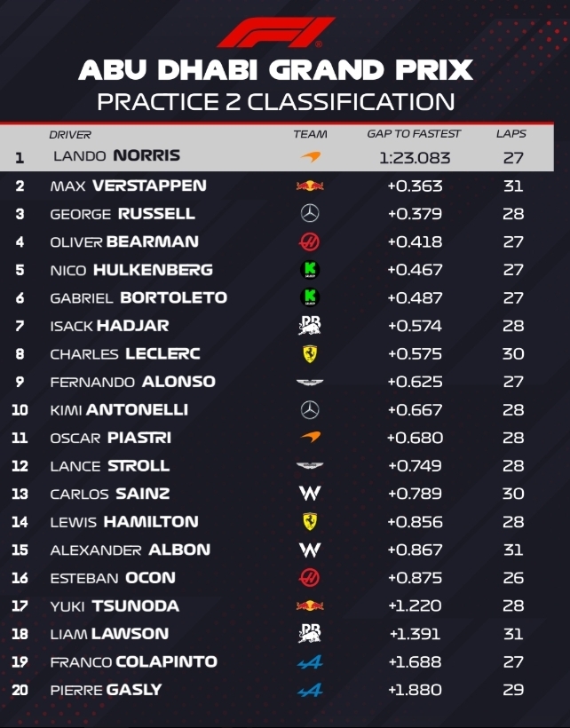
Task: Click the Kick Sauber logo beside Nico Hulkenberg
Action: tap(310, 270)
